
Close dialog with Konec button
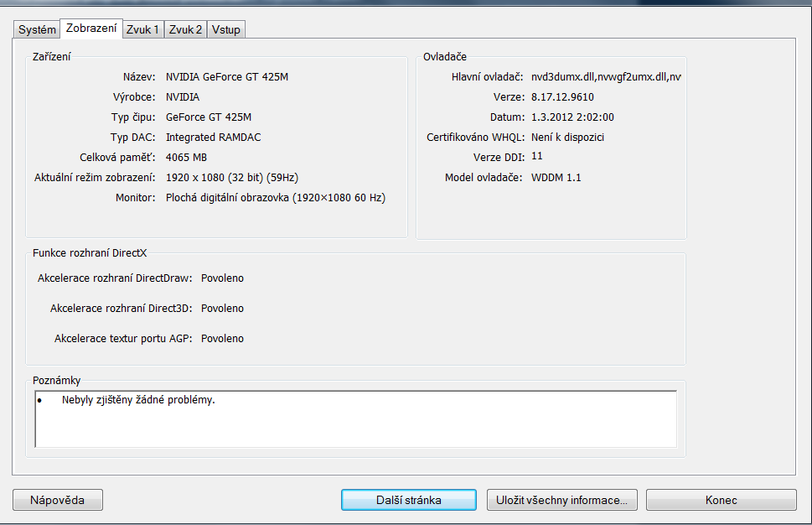721,500
